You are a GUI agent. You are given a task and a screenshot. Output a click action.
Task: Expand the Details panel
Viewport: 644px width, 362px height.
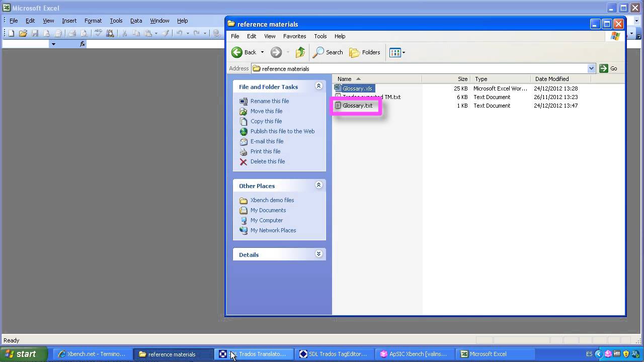click(x=318, y=254)
